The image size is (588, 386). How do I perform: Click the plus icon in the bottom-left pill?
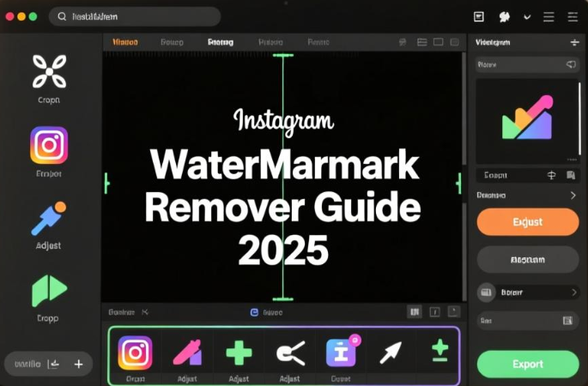(78, 364)
